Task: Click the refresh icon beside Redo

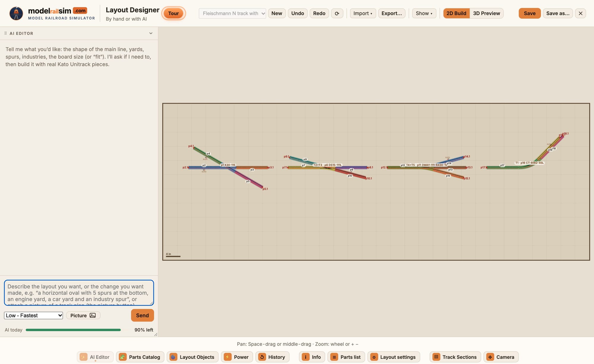Action: 337,13
